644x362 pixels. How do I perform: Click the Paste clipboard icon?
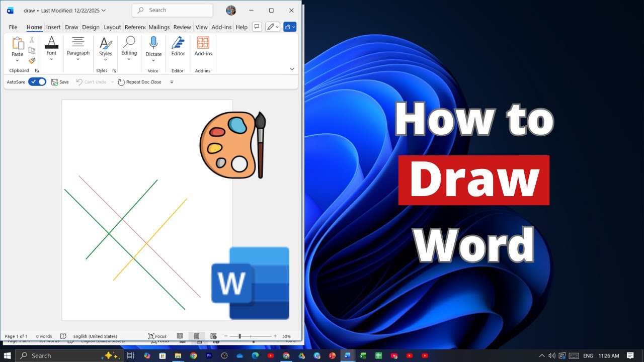click(x=18, y=43)
